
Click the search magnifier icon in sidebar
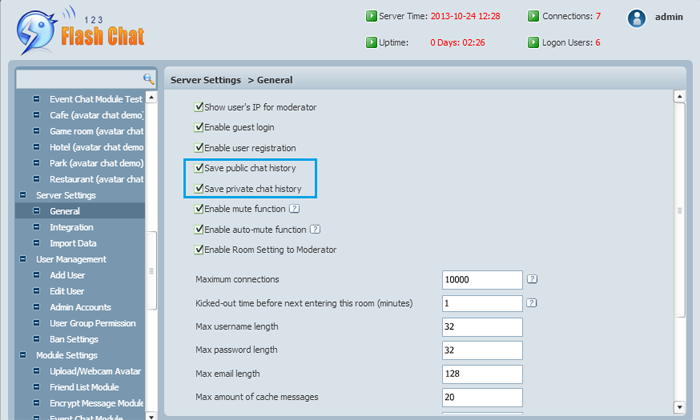(x=148, y=78)
